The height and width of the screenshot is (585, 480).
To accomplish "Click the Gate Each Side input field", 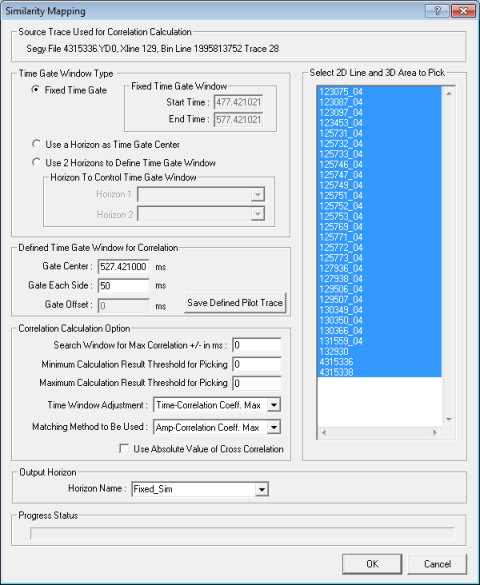I will click(x=123, y=285).
